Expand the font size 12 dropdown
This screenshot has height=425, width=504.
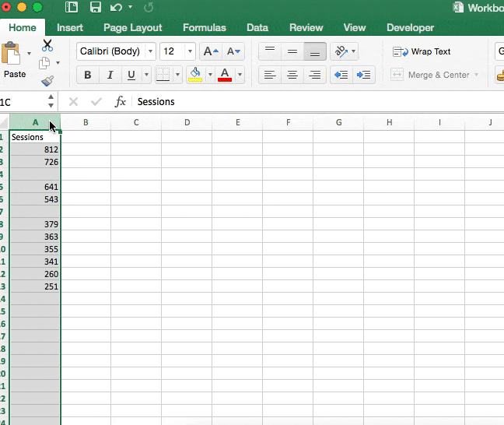tap(189, 51)
